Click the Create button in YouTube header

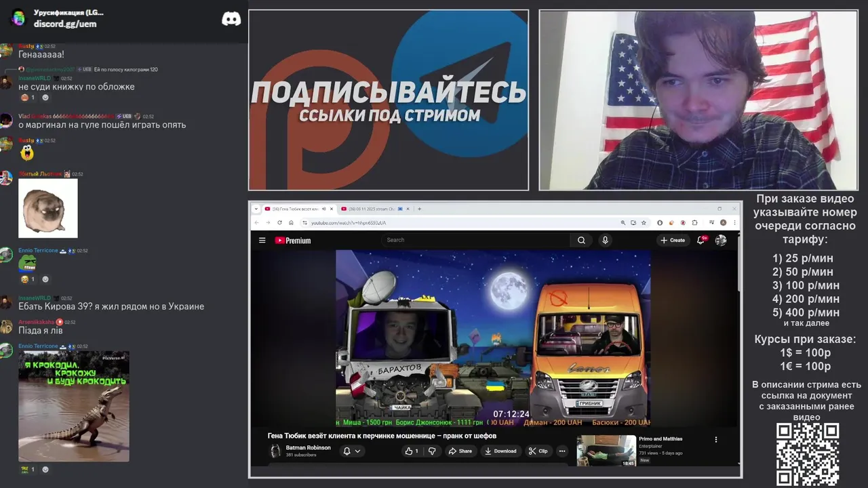pyautogui.click(x=673, y=240)
